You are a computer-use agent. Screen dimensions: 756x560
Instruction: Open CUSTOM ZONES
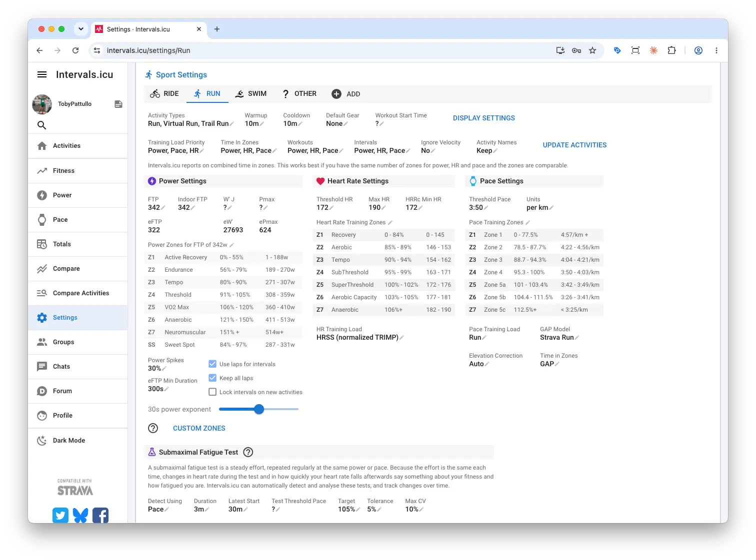199,428
